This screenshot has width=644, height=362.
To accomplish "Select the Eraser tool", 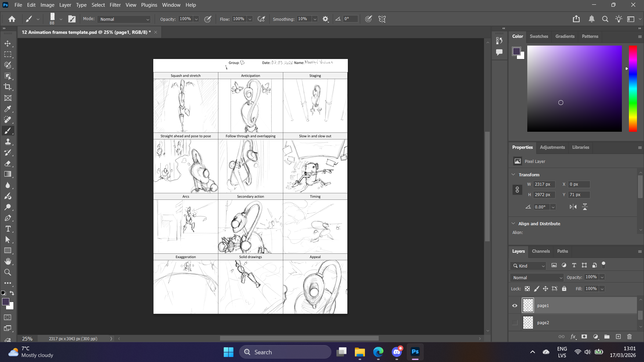I will (7, 164).
